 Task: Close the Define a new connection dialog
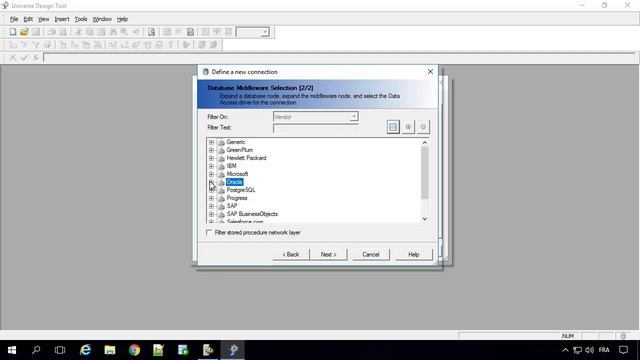coord(430,71)
